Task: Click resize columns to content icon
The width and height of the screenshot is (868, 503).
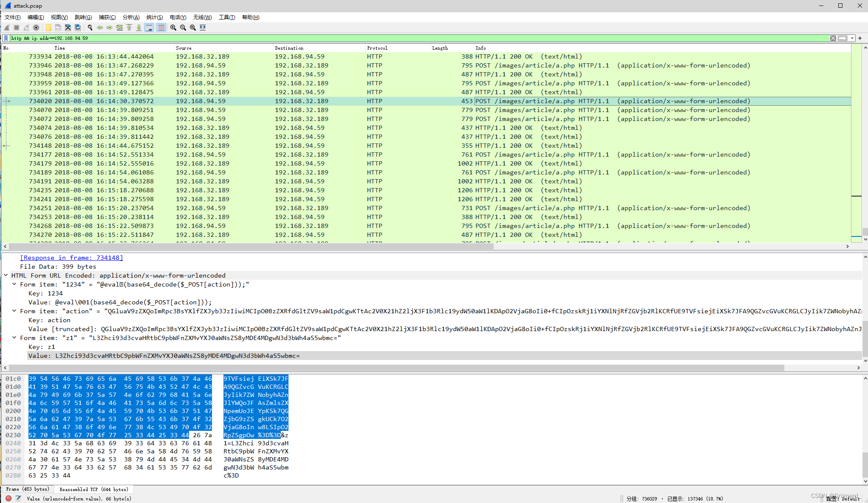Action: tap(203, 28)
